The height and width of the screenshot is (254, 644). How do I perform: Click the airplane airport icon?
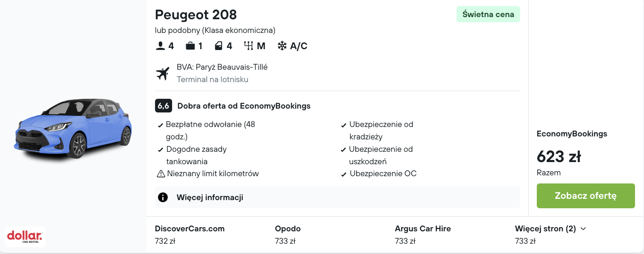(x=163, y=74)
